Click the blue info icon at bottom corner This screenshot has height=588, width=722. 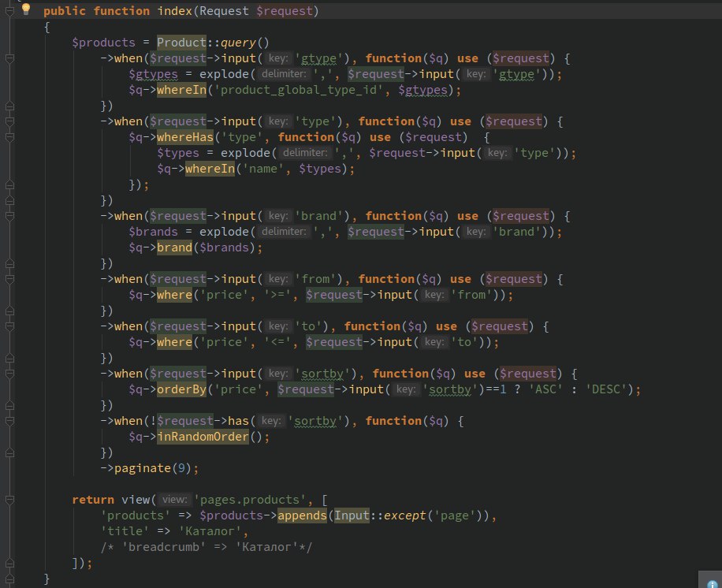(x=713, y=583)
